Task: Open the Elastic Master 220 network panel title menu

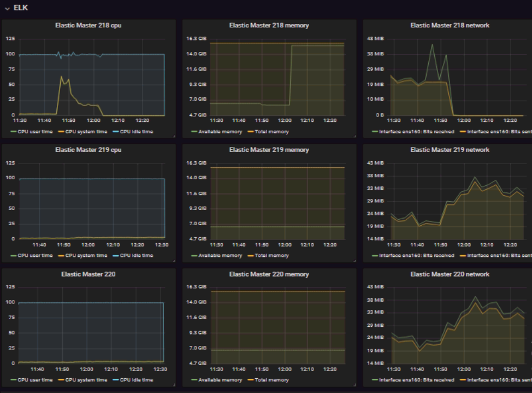Action: pyautogui.click(x=450, y=274)
